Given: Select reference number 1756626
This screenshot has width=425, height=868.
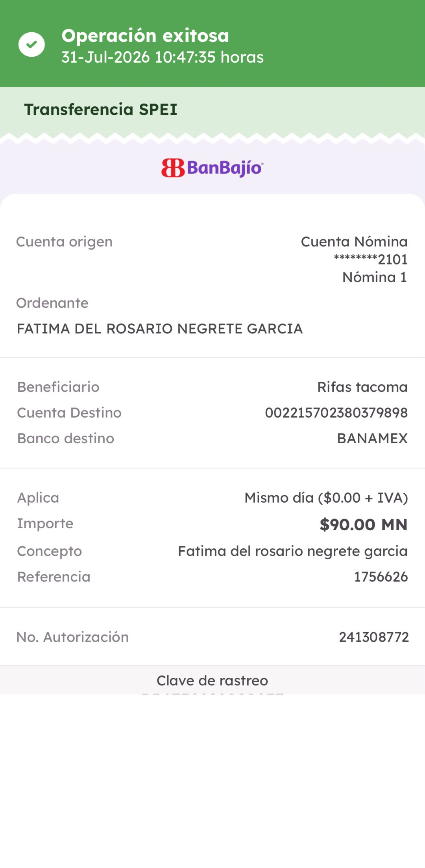Looking at the screenshot, I should click(x=381, y=577).
